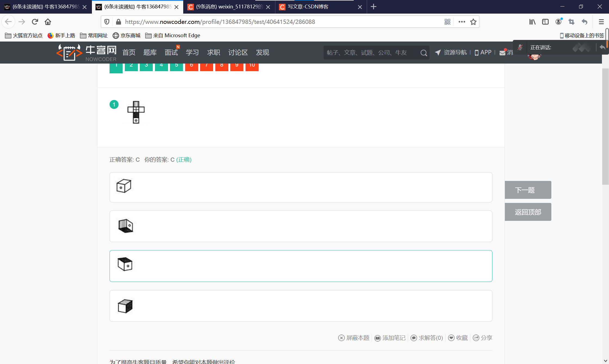This screenshot has height=364, width=609.
Task: Bookmark this page with the star
Action: pos(473,22)
